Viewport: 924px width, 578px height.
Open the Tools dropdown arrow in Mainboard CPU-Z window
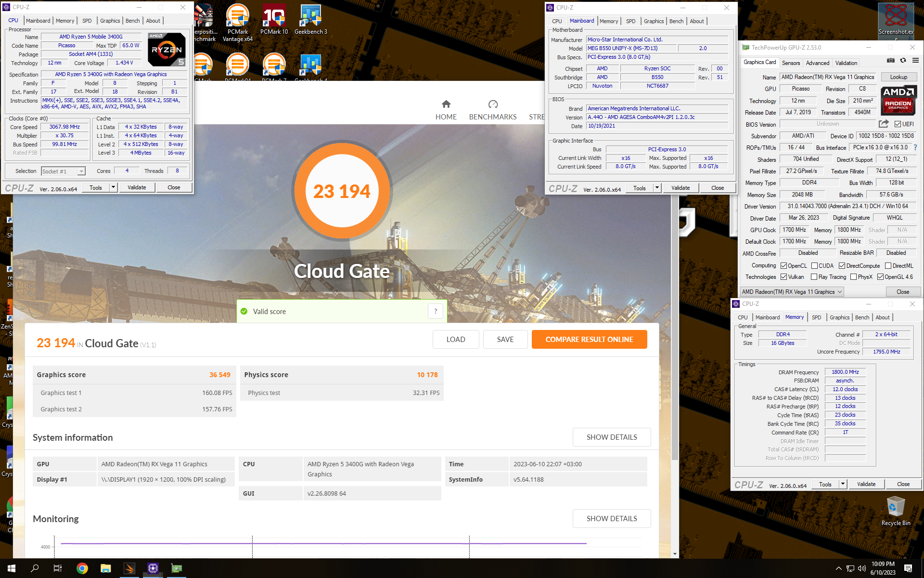coord(657,188)
